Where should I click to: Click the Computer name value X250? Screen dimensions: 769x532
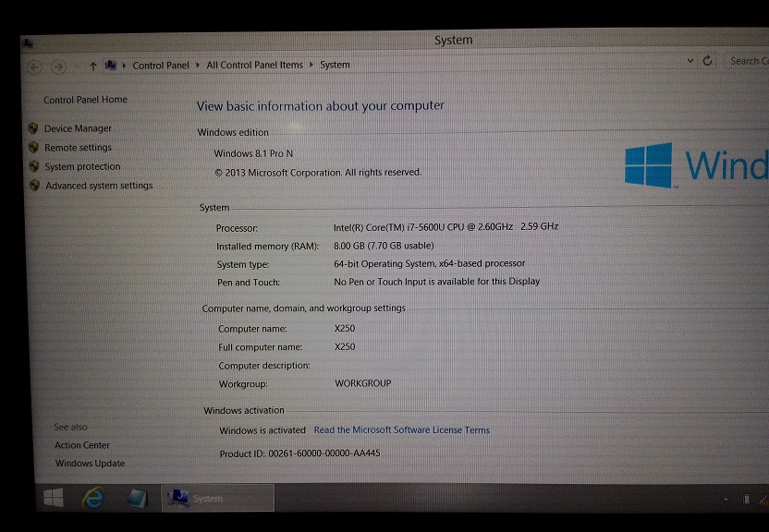(x=345, y=329)
